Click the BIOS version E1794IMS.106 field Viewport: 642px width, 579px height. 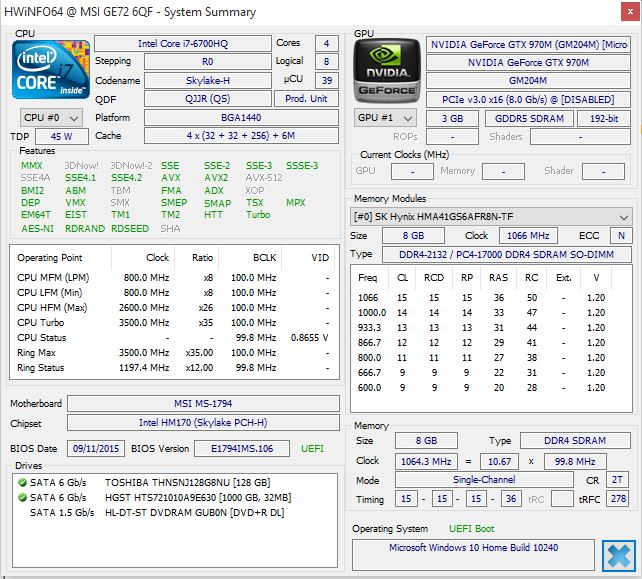tap(242, 448)
